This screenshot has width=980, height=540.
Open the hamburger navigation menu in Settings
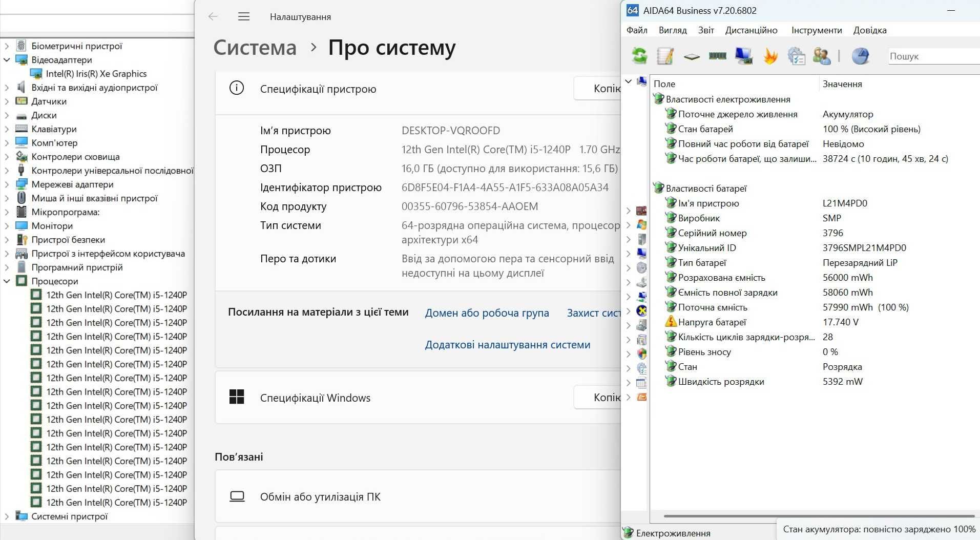point(244,16)
